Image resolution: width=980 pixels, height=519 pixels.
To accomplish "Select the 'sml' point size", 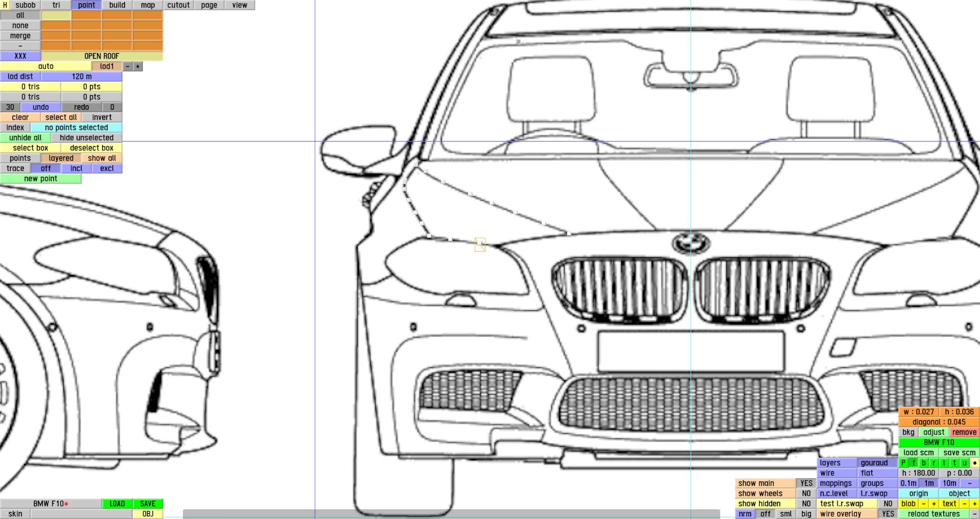I will point(786,514).
